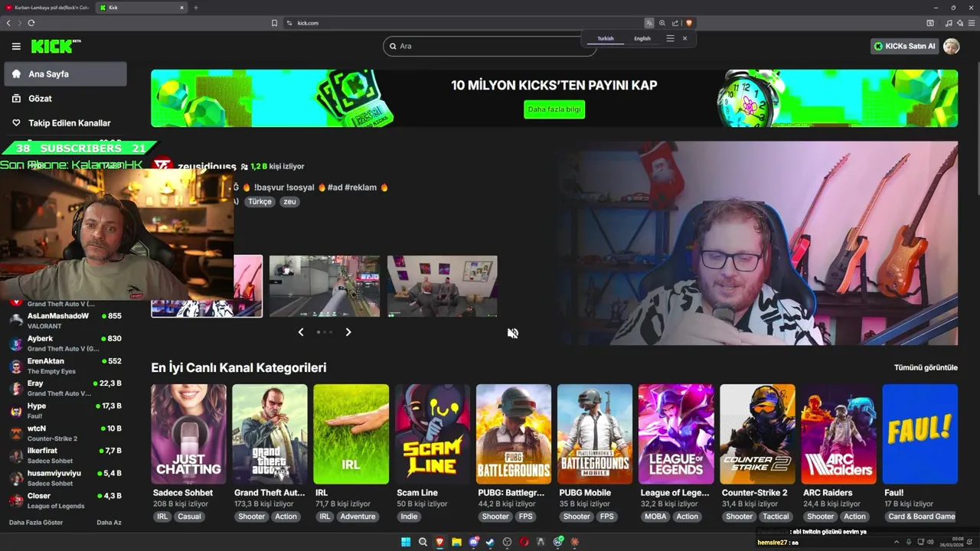The height and width of the screenshot is (551, 980).
Task: Click the bookmark icon in the address bar
Action: point(274,23)
